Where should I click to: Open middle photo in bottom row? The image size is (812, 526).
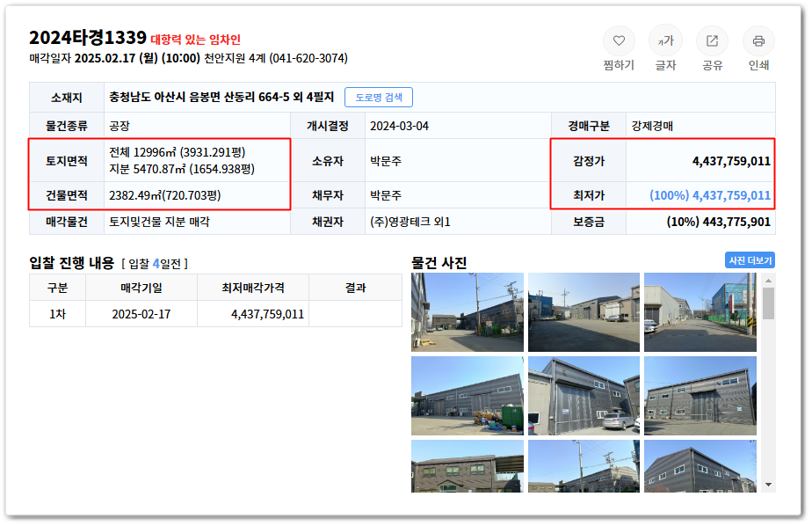[x=584, y=466]
